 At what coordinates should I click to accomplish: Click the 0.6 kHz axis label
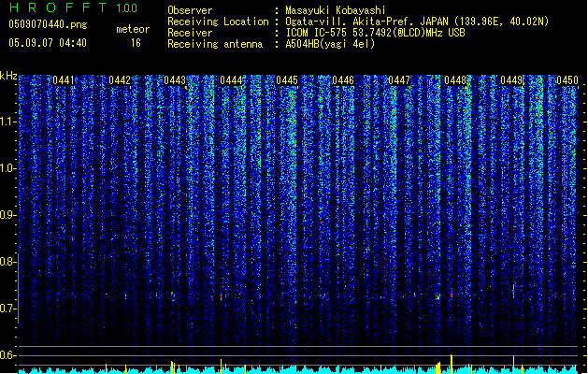point(7,355)
